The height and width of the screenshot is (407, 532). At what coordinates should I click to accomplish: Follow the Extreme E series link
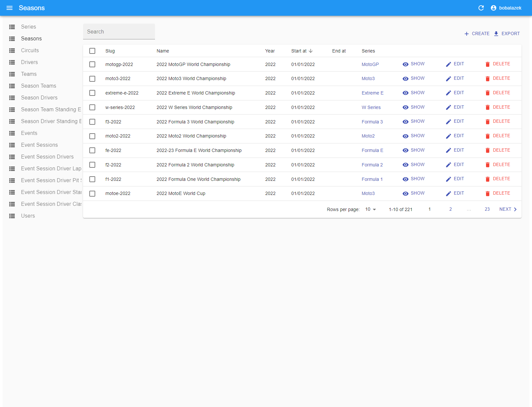pos(372,93)
